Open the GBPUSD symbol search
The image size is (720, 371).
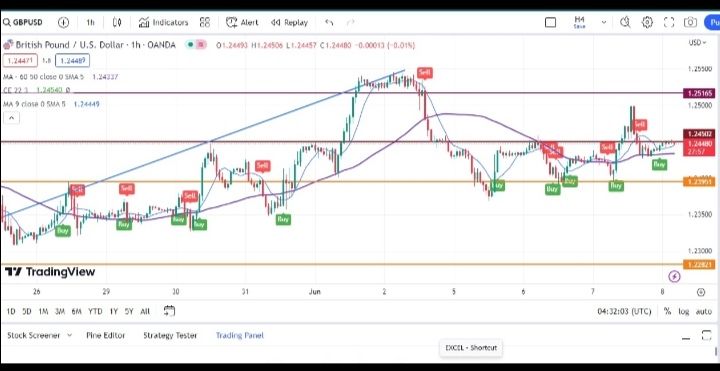(23, 22)
